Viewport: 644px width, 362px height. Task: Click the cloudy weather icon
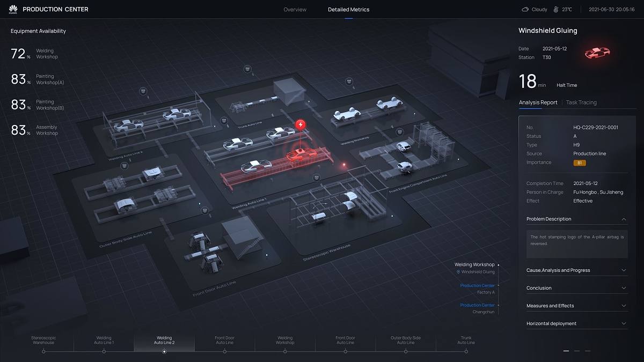tap(525, 10)
